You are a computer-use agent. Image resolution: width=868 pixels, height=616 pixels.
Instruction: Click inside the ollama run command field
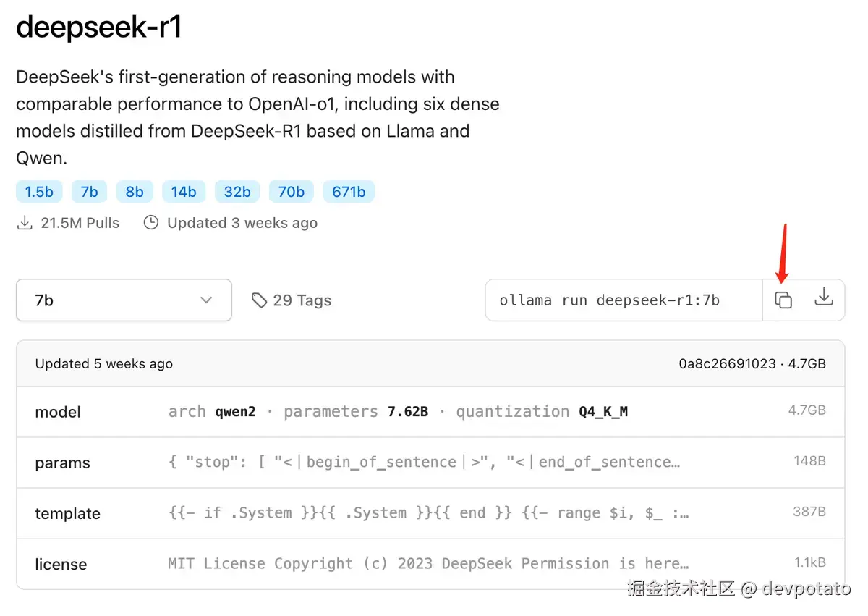point(622,300)
